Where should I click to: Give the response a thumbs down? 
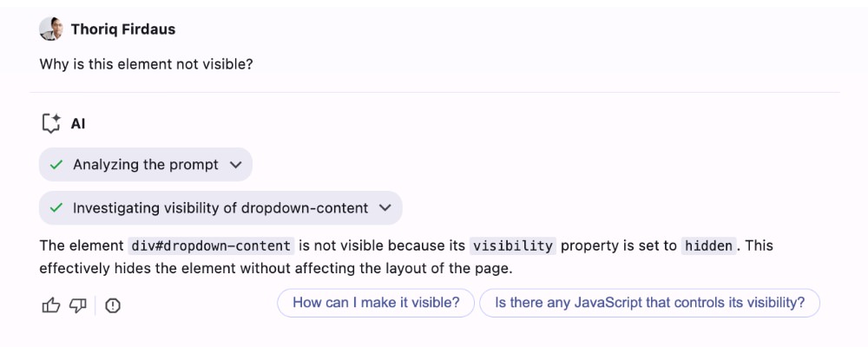tap(77, 305)
